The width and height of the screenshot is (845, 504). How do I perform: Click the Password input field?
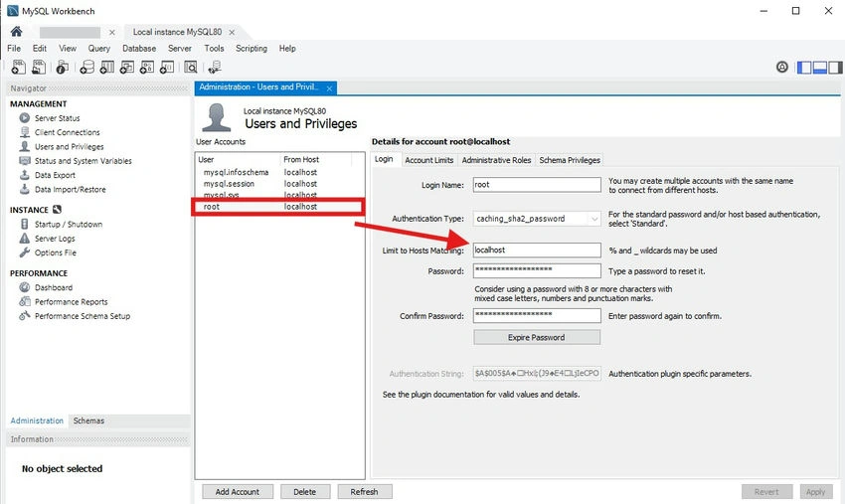(537, 270)
